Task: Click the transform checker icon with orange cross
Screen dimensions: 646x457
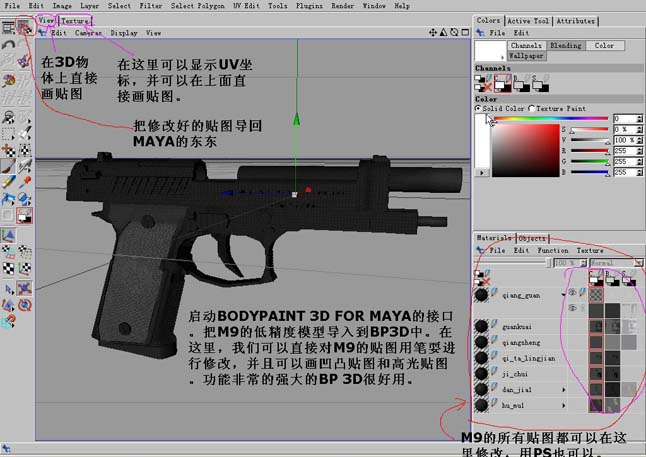Action: [x=8, y=150]
